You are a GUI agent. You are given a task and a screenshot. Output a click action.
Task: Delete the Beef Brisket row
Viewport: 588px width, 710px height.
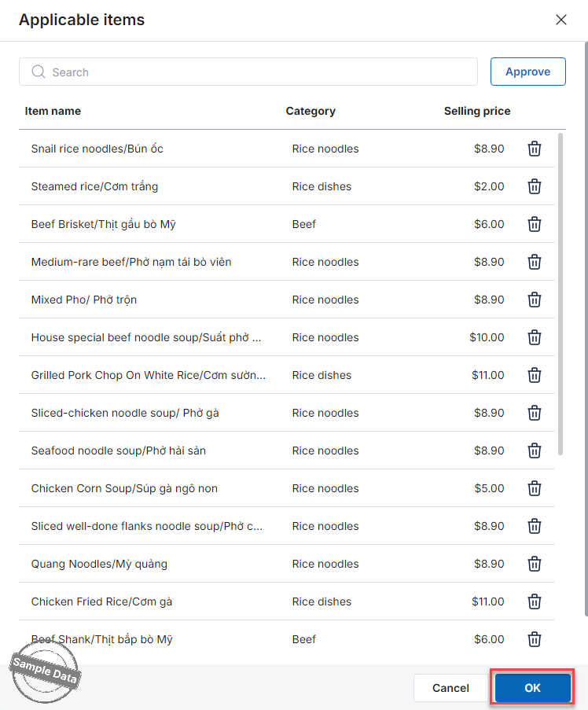(535, 224)
